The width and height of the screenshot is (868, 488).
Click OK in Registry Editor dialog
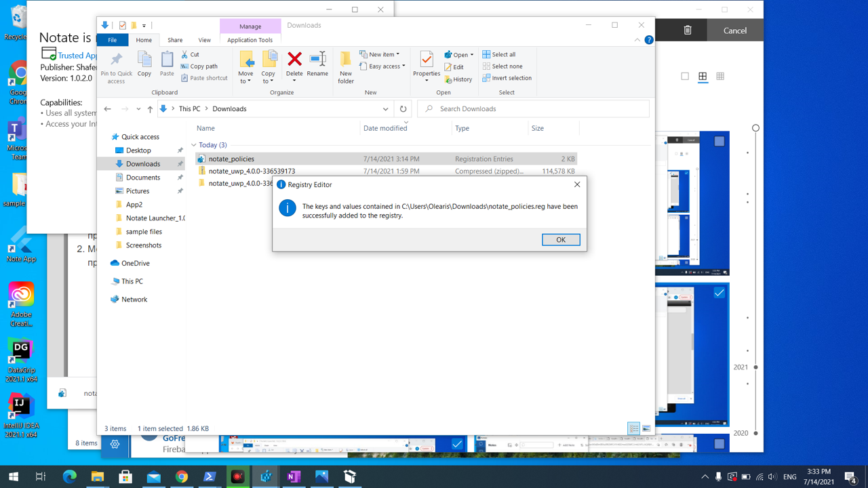click(x=561, y=240)
